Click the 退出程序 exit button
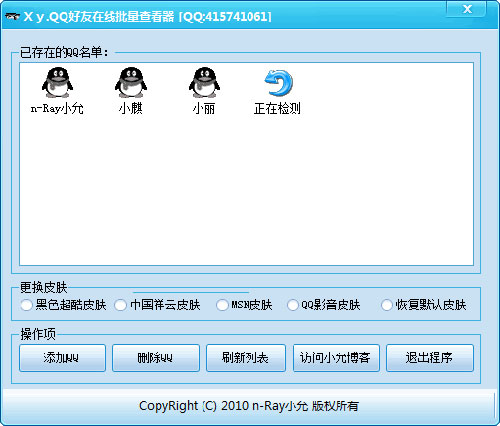The width and height of the screenshot is (500, 426). pos(430,358)
